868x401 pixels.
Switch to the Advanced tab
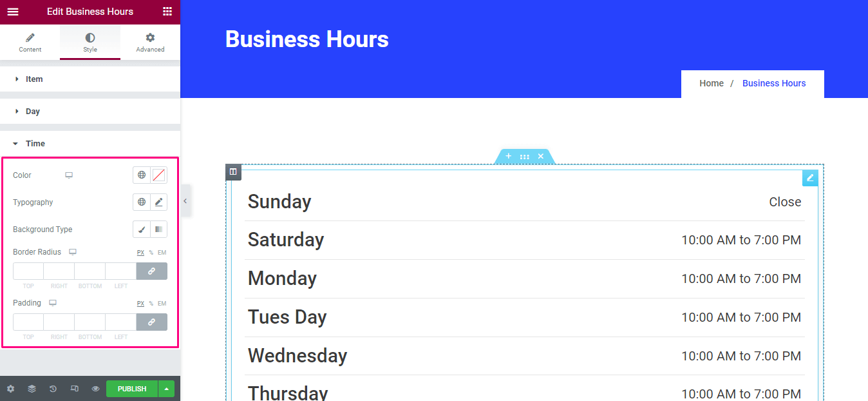(x=150, y=43)
